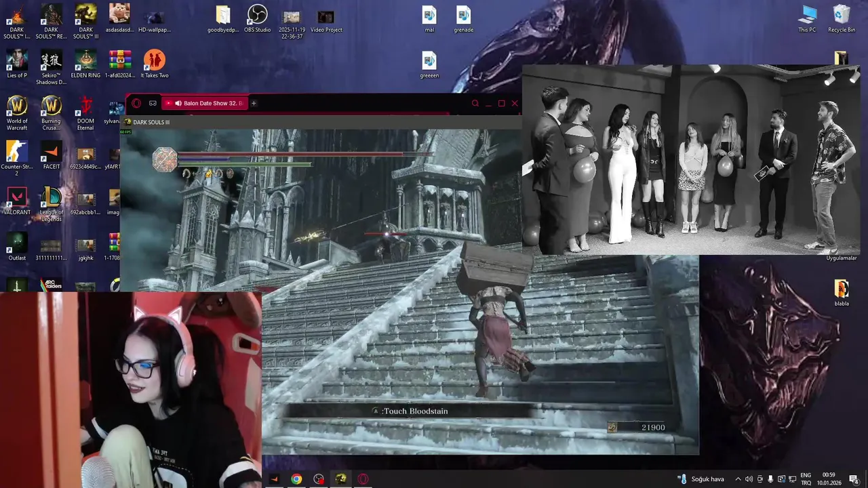This screenshot has height=488, width=868.
Task: Launch the Sekiro Shadows Die shortcut
Action: tap(51, 67)
